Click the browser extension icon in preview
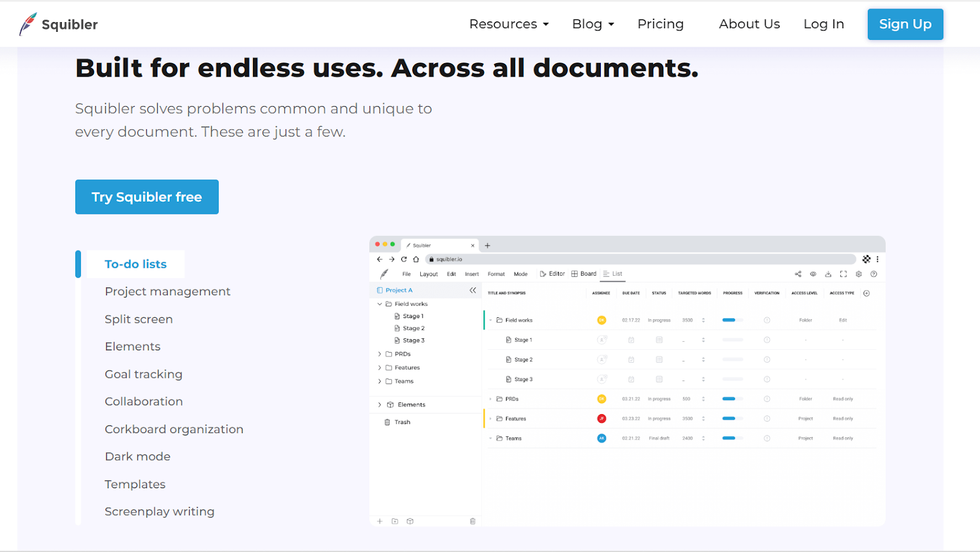Image resolution: width=980 pixels, height=552 pixels. pos(866,259)
